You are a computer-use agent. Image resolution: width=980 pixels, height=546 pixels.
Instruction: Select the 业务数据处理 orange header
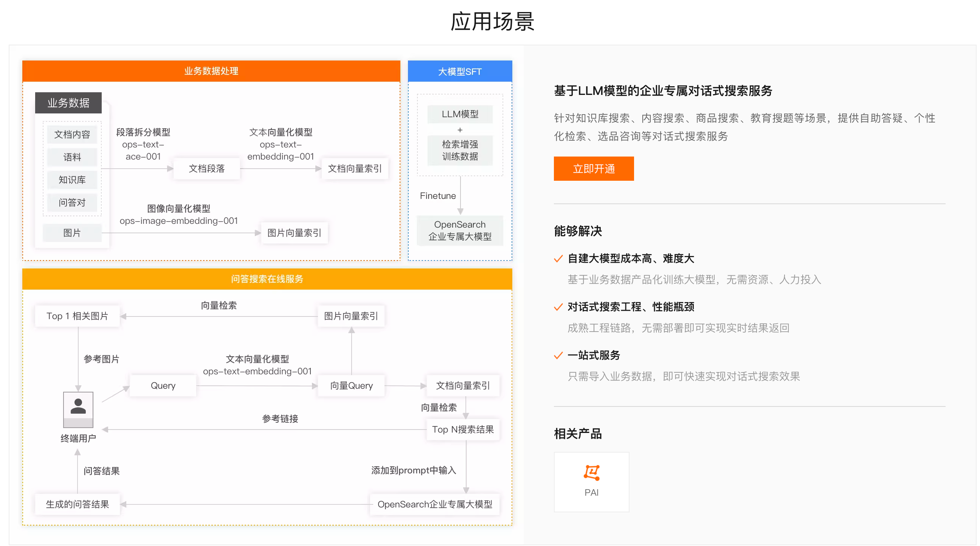(211, 71)
